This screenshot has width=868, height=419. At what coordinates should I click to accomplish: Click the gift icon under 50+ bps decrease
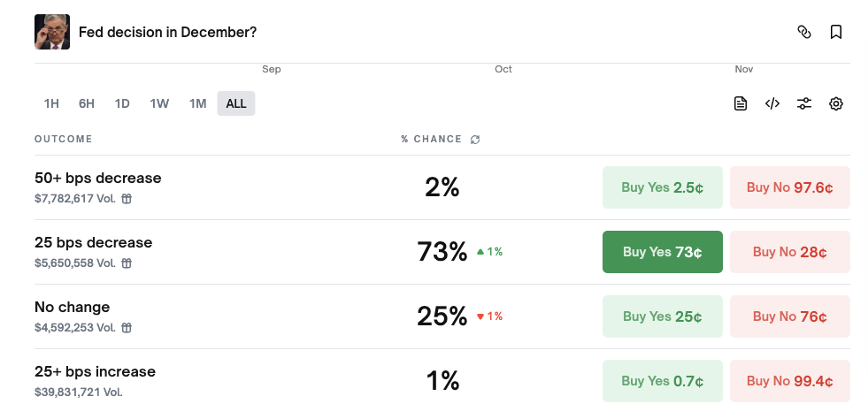(127, 199)
